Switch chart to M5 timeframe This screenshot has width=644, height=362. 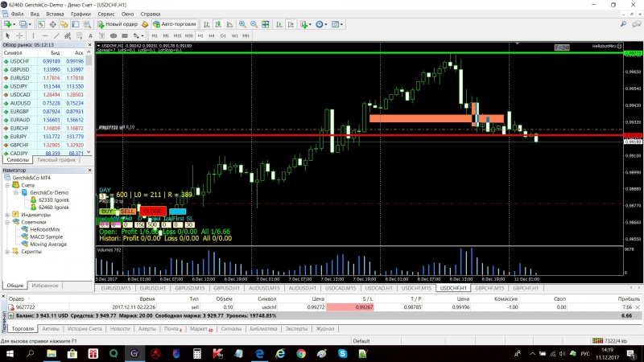coord(166,35)
